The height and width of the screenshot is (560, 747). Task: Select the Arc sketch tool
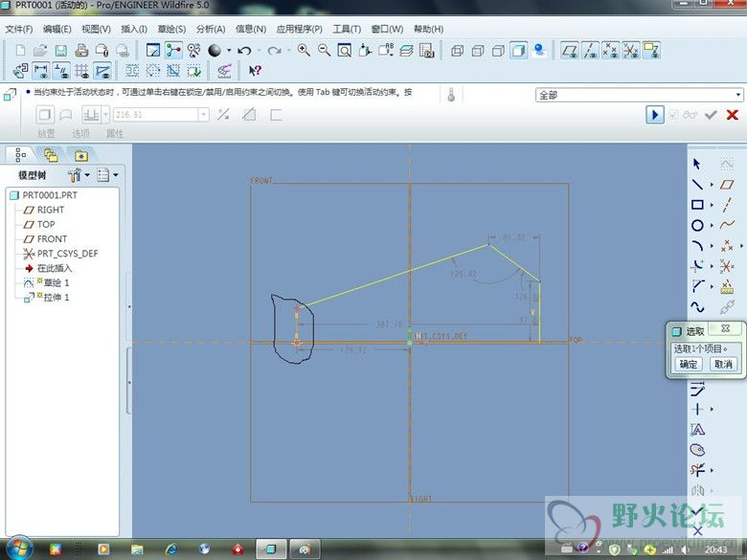tap(697, 246)
